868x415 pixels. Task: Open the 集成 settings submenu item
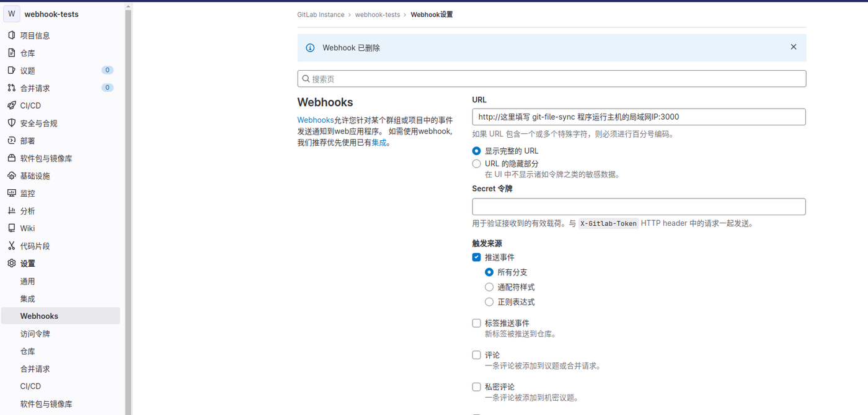(x=27, y=299)
